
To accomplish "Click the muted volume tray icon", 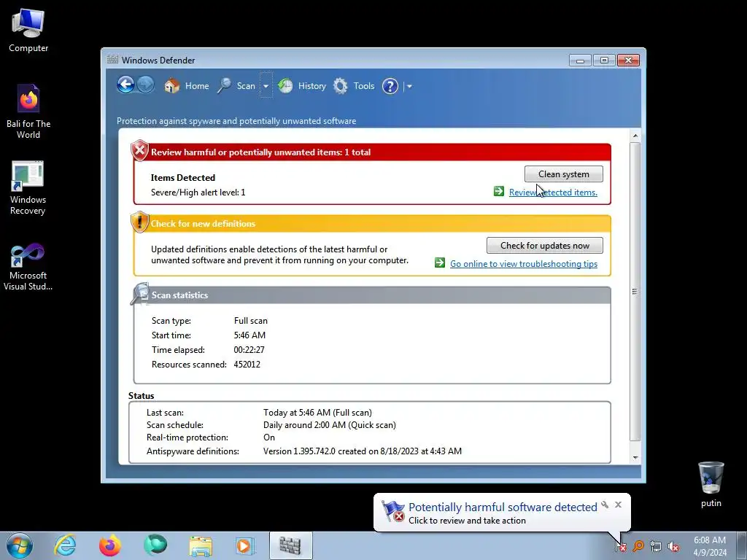I will [673, 546].
